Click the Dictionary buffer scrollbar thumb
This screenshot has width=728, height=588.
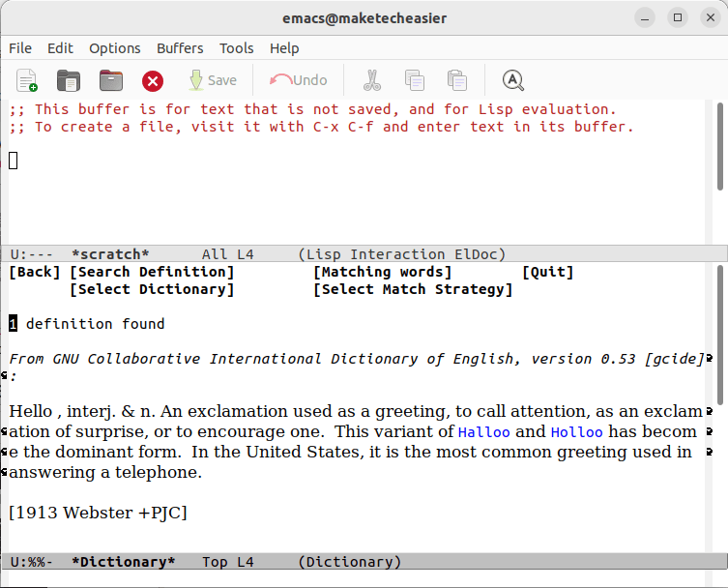click(x=720, y=336)
